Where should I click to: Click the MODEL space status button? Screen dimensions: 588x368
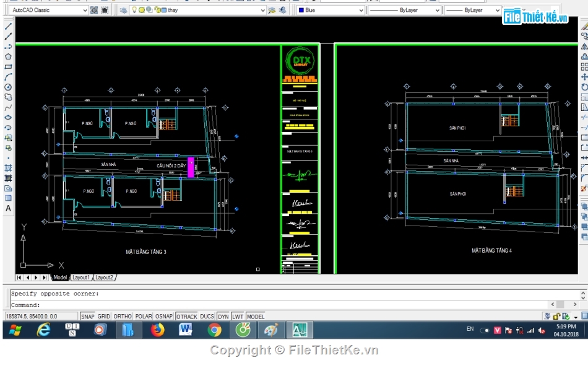pos(256,317)
